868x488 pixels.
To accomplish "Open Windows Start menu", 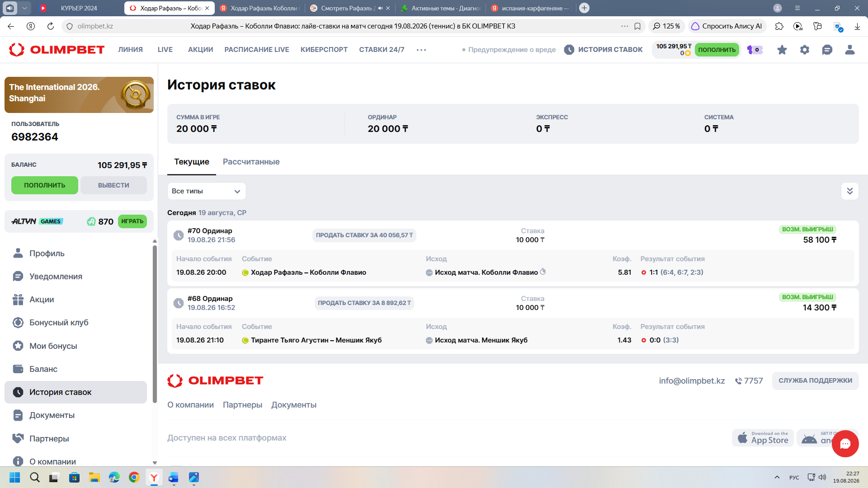I will point(15,477).
